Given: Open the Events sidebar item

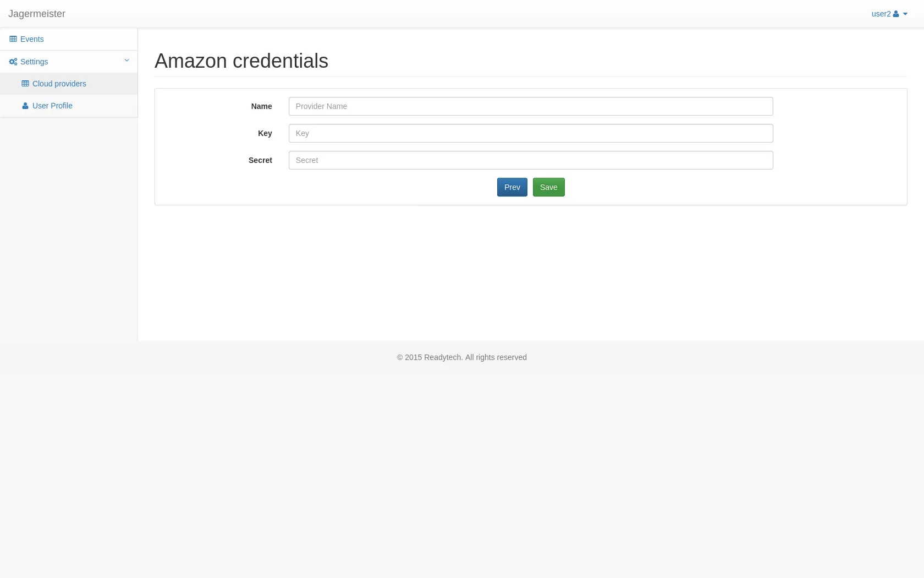Looking at the screenshot, I should coord(32,39).
